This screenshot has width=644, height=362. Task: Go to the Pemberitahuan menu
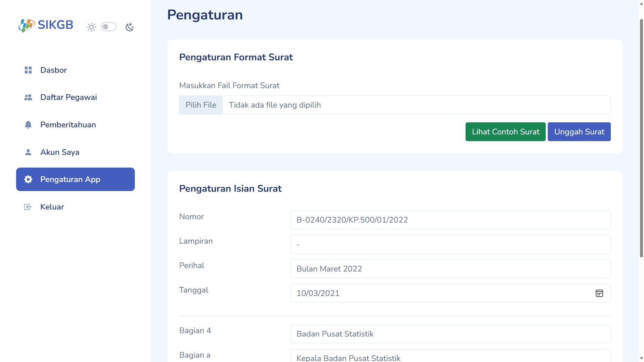pyautogui.click(x=68, y=125)
